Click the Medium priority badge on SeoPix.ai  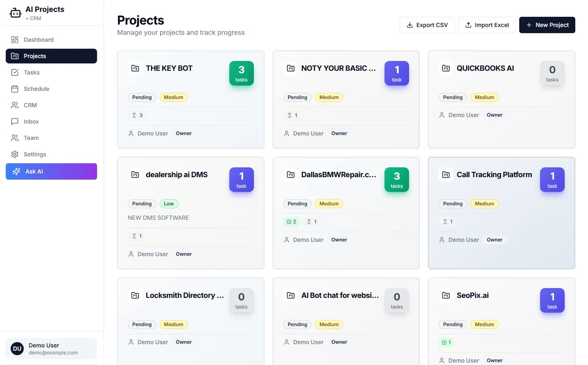[484, 324]
